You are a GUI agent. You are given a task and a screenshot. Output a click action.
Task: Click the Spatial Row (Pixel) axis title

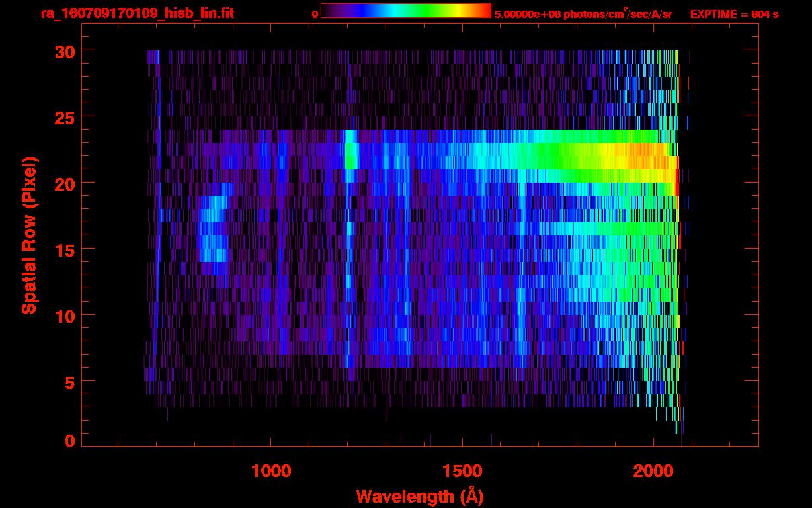29,235
